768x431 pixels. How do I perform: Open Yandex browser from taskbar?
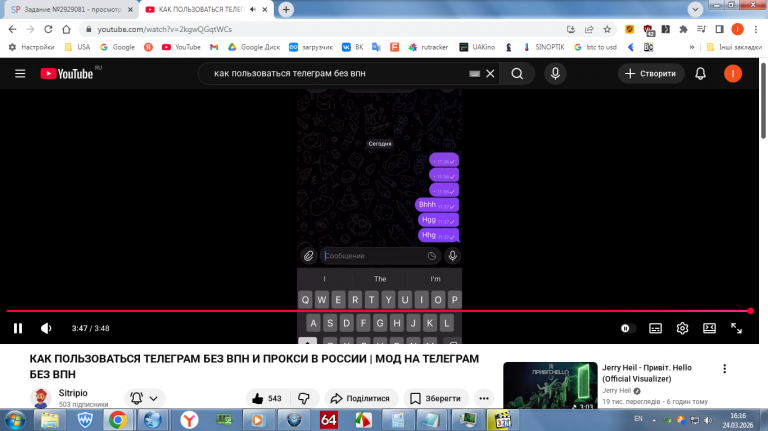coord(189,420)
